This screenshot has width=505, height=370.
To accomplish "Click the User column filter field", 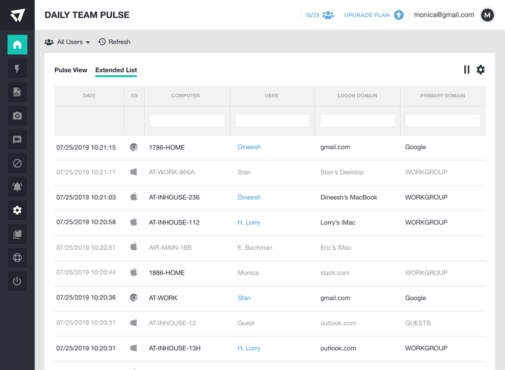I will 272,121.
